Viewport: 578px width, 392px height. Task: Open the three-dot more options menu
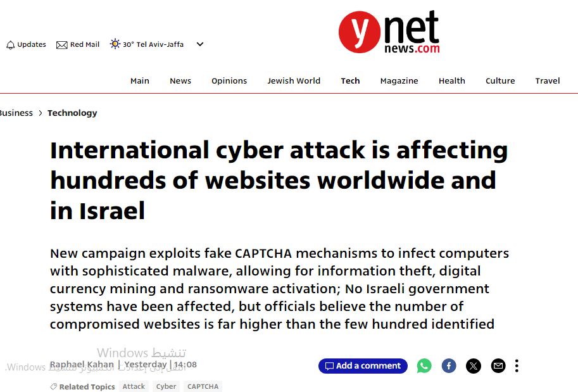click(x=517, y=366)
